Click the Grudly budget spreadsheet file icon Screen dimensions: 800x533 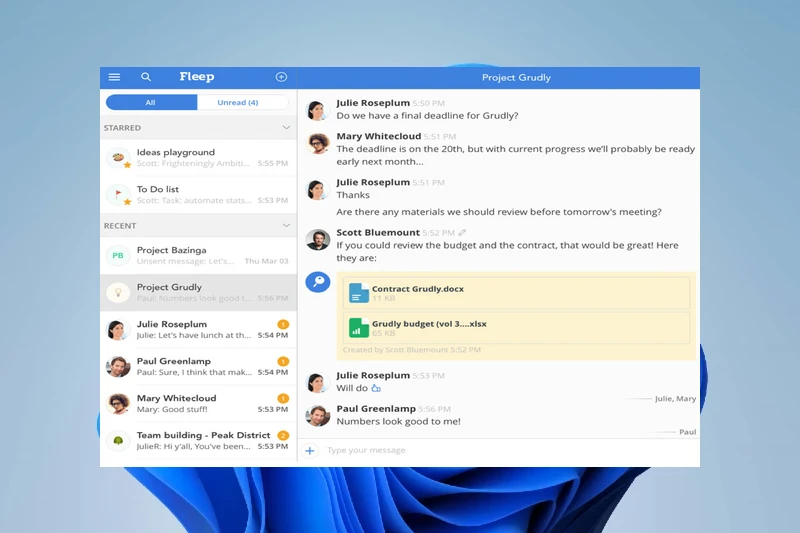pyautogui.click(x=359, y=328)
